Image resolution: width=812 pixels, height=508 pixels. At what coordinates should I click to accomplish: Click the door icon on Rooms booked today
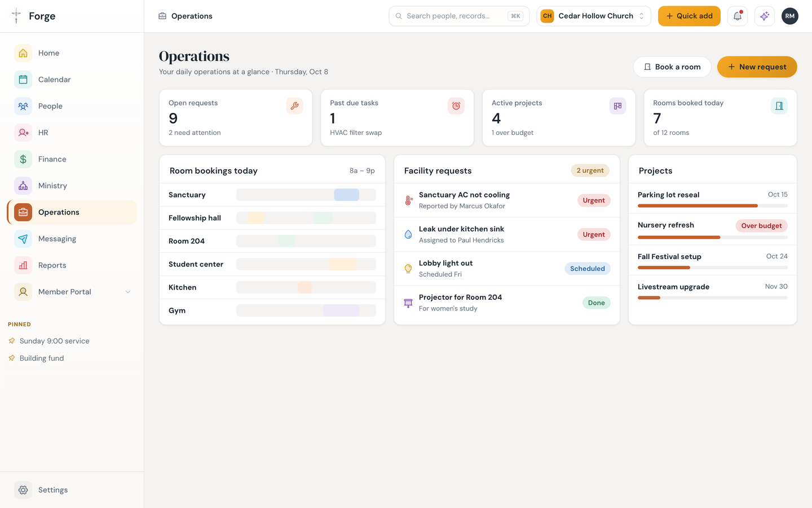pos(779,106)
